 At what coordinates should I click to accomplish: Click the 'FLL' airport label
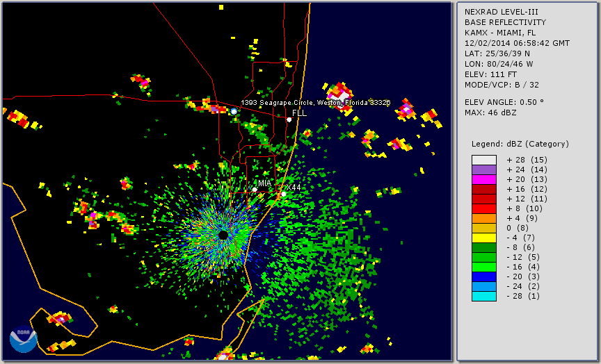click(x=299, y=113)
